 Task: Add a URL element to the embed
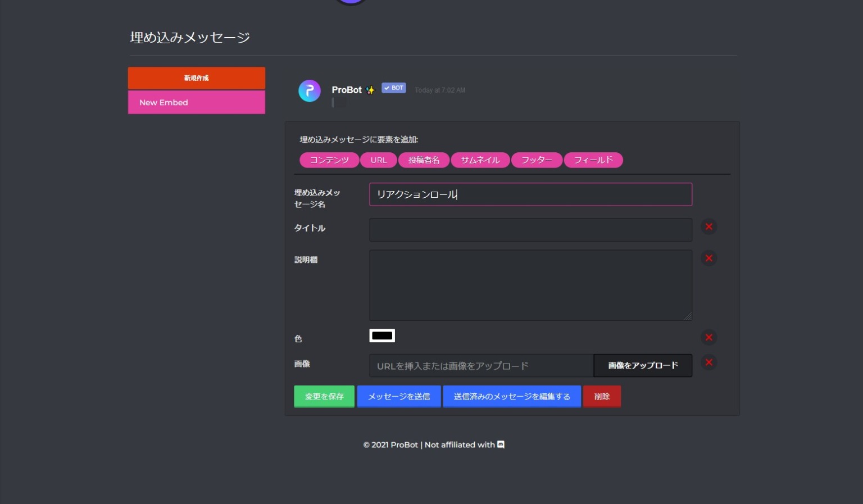pyautogui.click(x=378, y=160)
